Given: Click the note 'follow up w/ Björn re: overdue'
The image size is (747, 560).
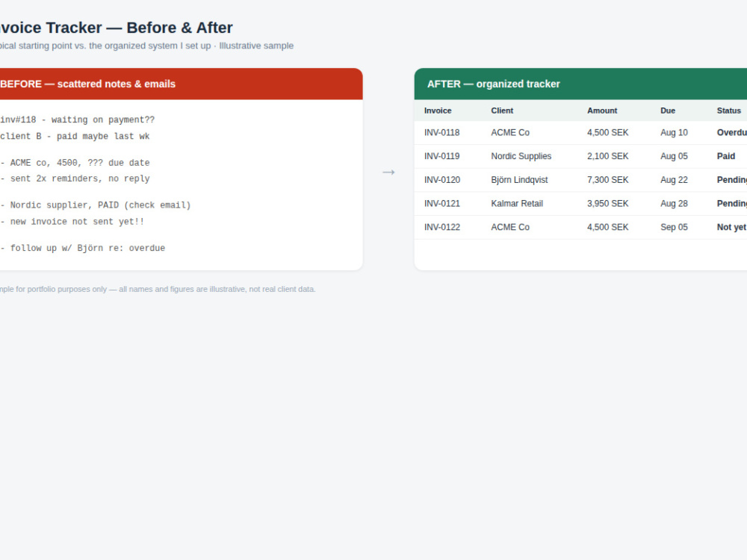Looking at the screenshot, I should coord(82,248).
